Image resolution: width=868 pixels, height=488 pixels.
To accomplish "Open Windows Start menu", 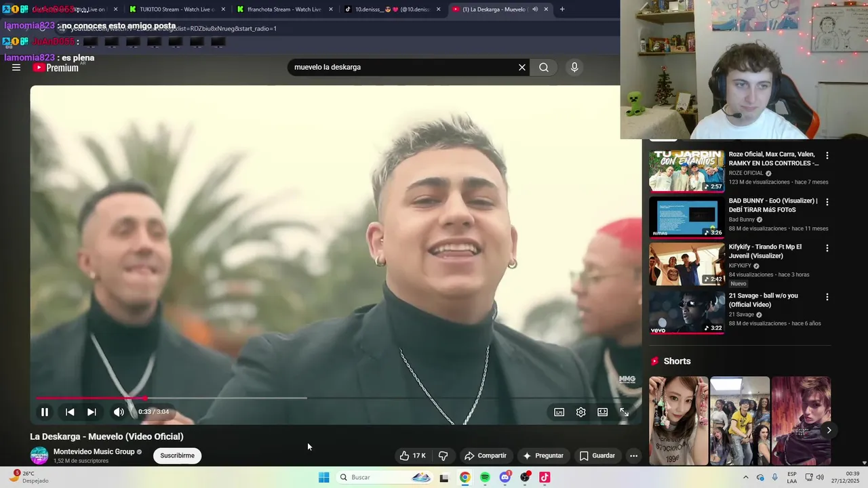I will coord(324,477).
